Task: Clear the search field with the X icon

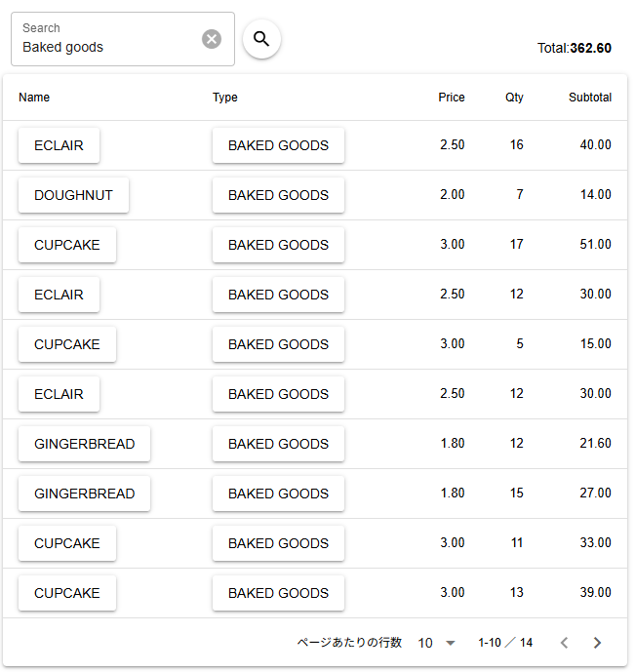Action: (x=212, y=39)
